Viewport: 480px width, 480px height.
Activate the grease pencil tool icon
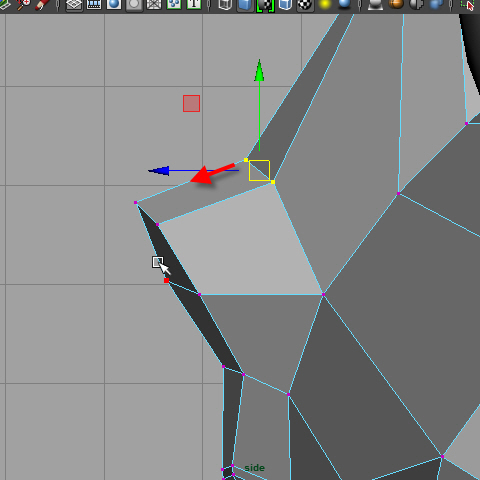point(43,3)
